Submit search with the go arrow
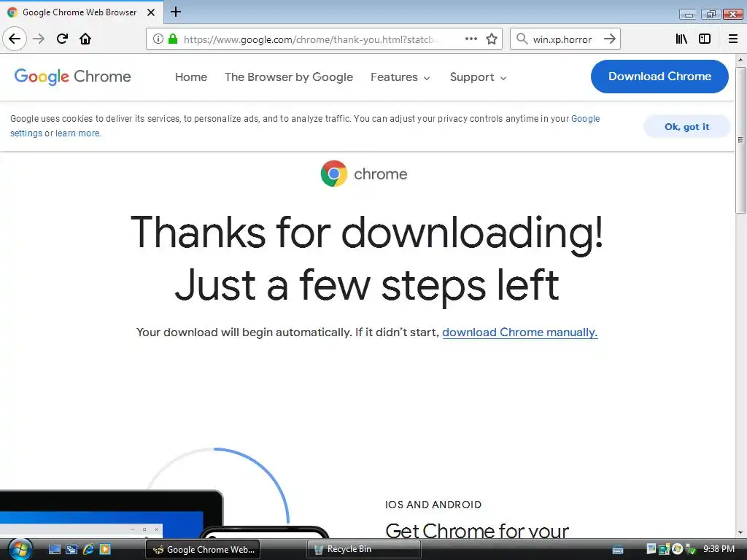The height and width of the screenshot is (560, 747). 610,39
